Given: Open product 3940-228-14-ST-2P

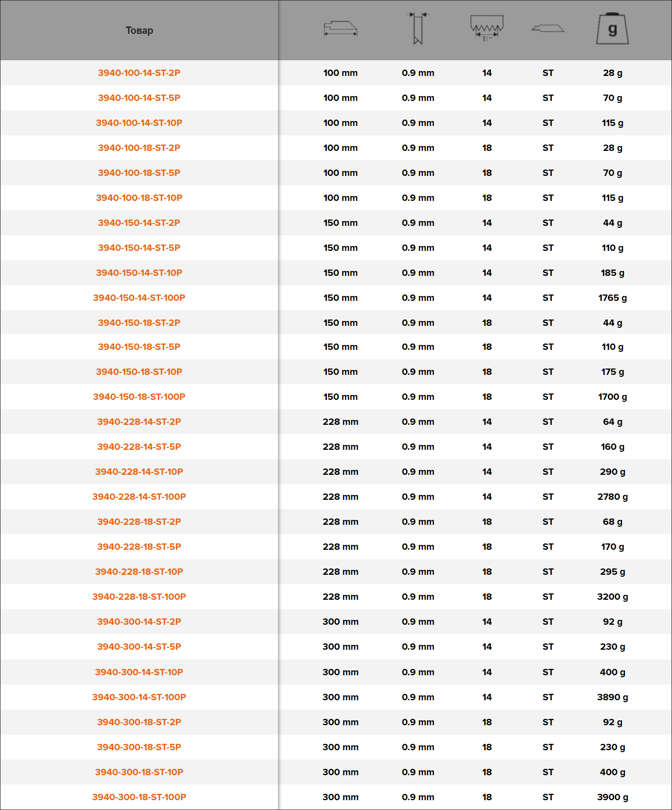Looking at the screenshot, I should coord(139,422).
